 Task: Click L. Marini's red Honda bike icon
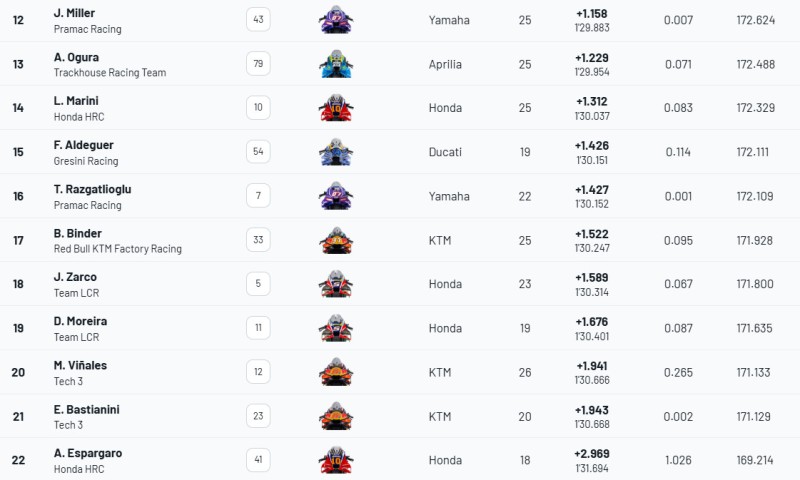336,108
